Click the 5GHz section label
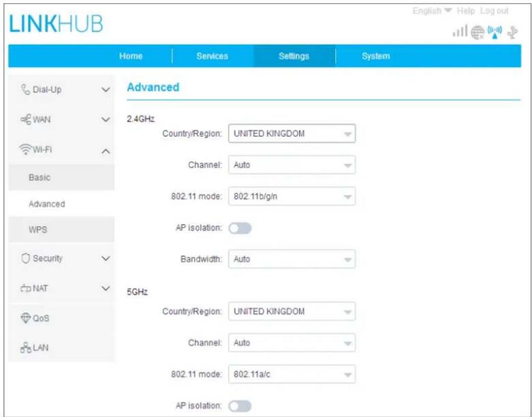Screen dimensions: 532x417 tap(137, 292)
